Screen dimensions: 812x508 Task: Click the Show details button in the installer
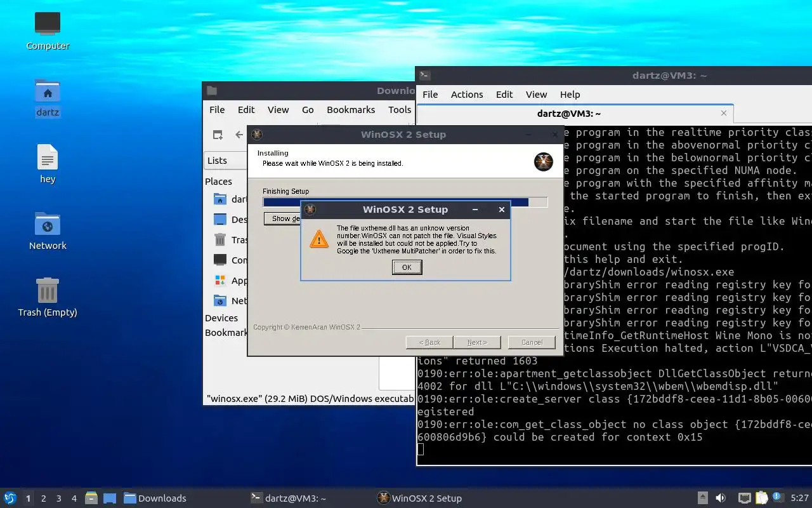(x=283, y=218)
